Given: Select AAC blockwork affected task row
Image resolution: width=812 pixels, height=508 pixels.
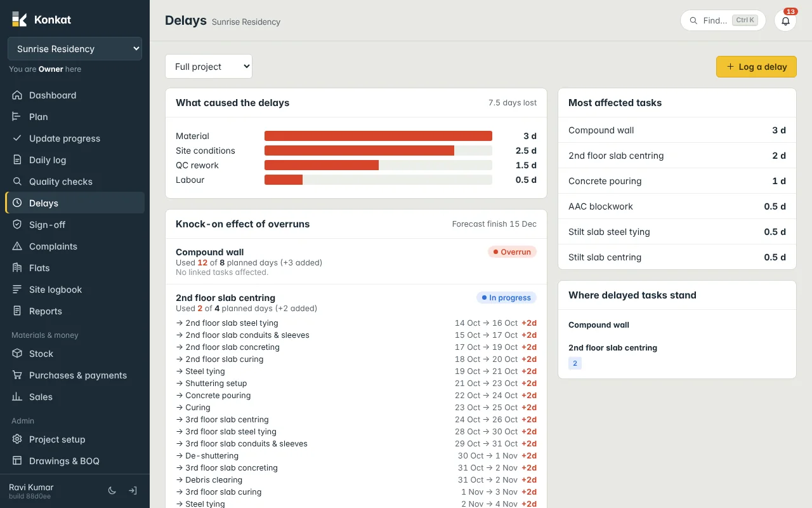Looking at the screenshot, I should [x=677, y=206].
